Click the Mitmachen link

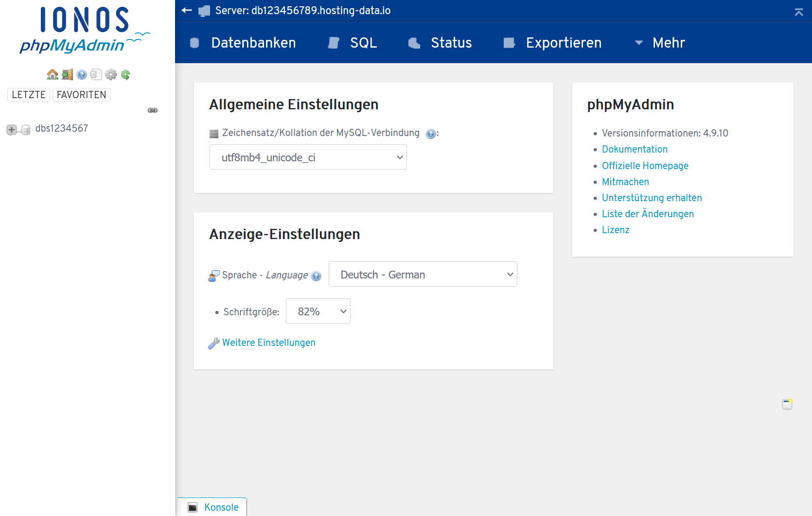click(x=625, y=182)
